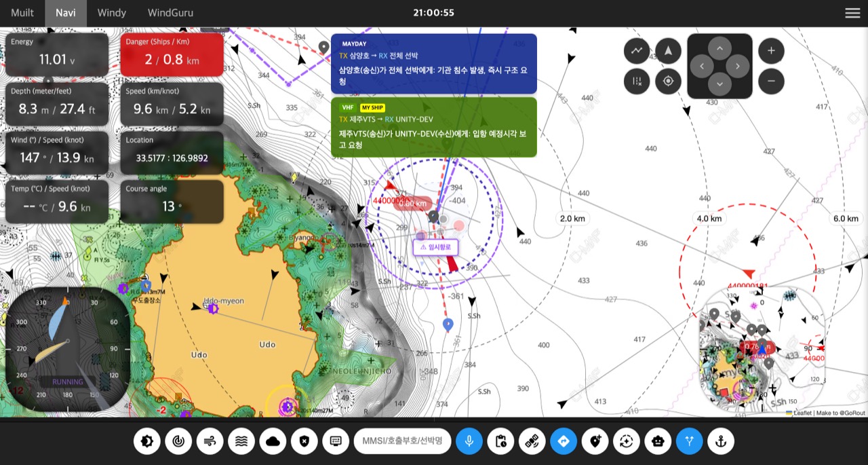The image size is (868, 465).
Task: Click the circular rotate-target icon
Action: pyautogui.click(x=626, y=441)
